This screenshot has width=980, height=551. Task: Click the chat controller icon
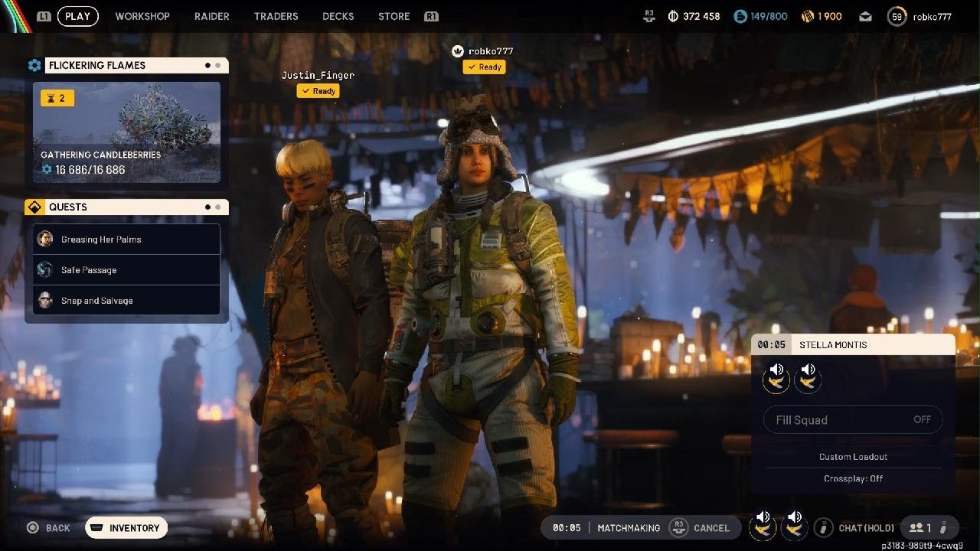(x=824, y=528)
